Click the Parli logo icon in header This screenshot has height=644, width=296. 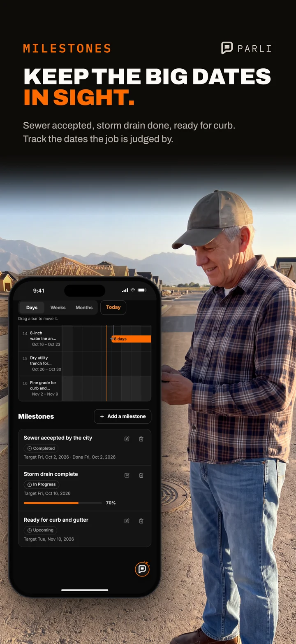click(x=227, y=48)
